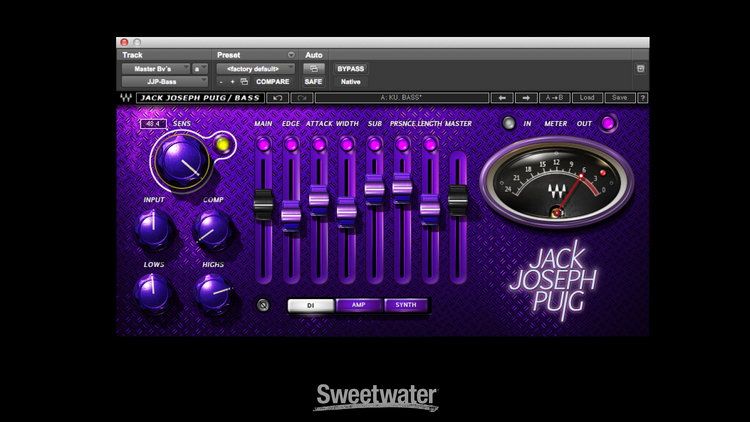Viewport: 750px width, 422px height.
Task: Click the phase reverse round button
Action: pyautogui.click(x=263, y=305)
